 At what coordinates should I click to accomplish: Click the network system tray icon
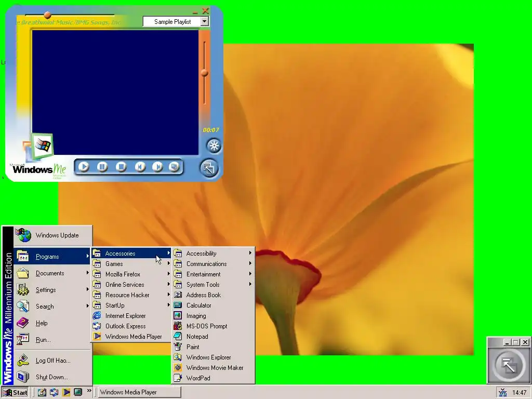503,393
